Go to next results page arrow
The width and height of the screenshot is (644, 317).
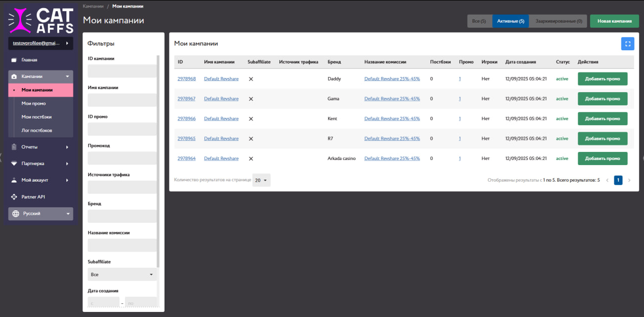click(629, 180)
